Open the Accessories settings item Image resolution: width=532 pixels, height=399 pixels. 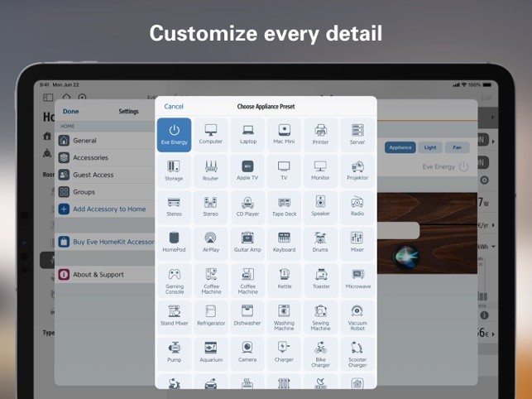click(105, 157)
